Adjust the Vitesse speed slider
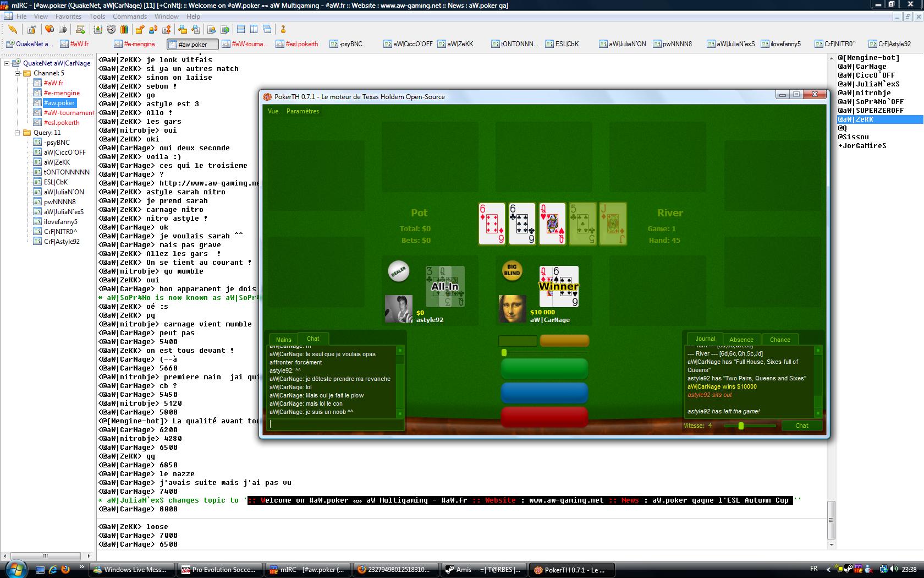This screenshot has width=924, height=578. coord(741,426)
